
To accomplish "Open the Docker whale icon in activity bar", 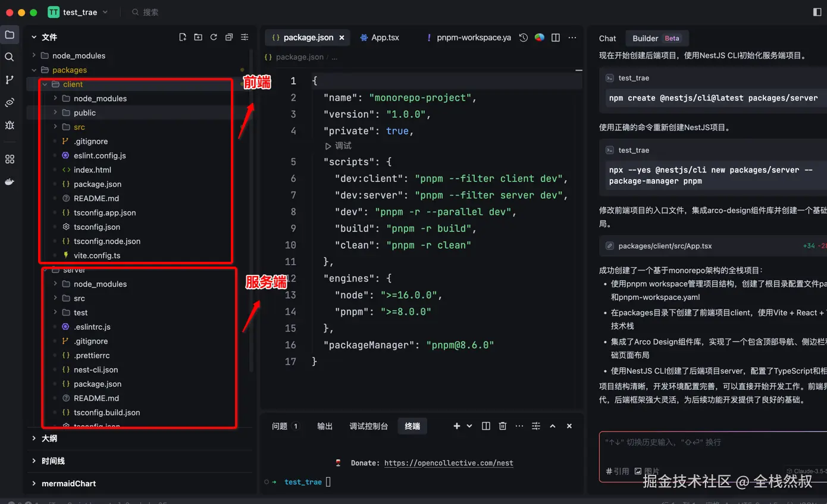I will pyautogui.click(x=10, y=182).
